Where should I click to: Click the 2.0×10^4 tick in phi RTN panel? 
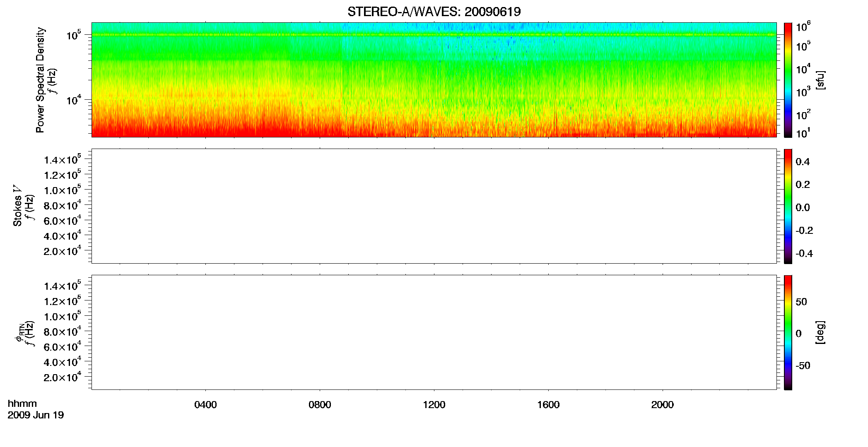63,376
